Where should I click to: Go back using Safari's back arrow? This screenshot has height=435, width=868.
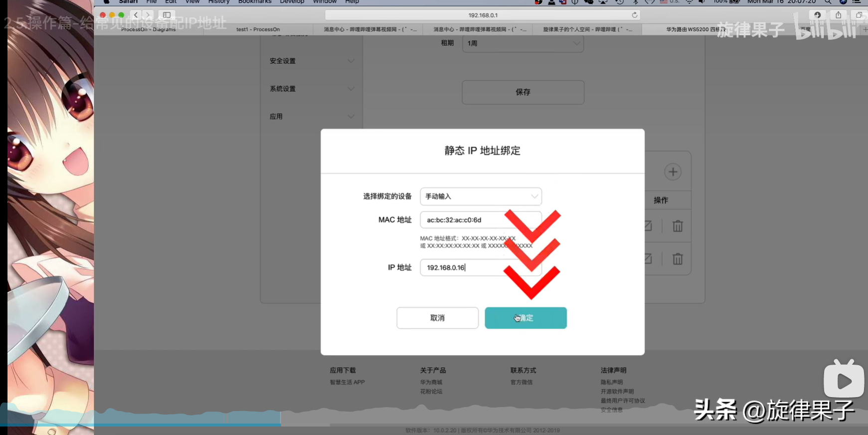pyautogui.click(x=136, y=15)
